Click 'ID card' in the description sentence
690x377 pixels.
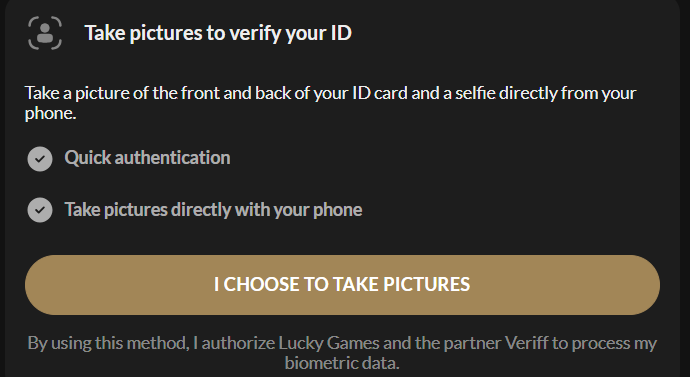tap(380, 93)
